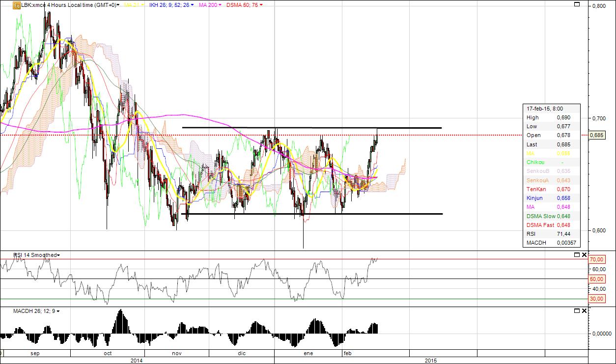Select the lower support trend line

point(311,214)
